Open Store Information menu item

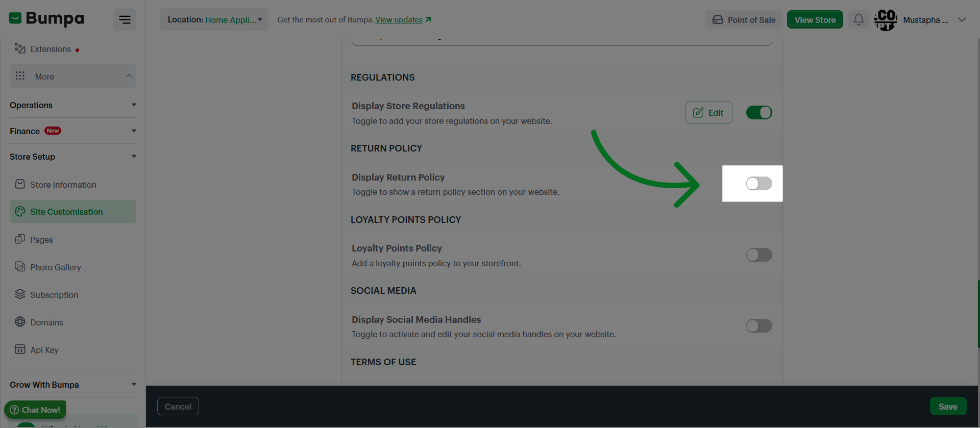73,185
